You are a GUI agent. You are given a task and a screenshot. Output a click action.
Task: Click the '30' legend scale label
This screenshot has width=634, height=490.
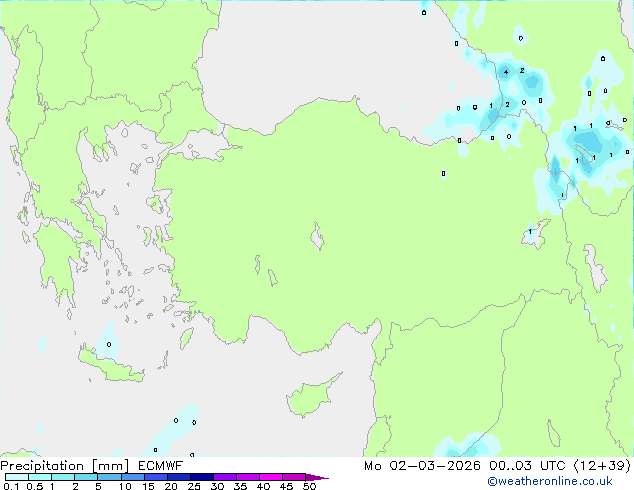click(x=217, y=486)
